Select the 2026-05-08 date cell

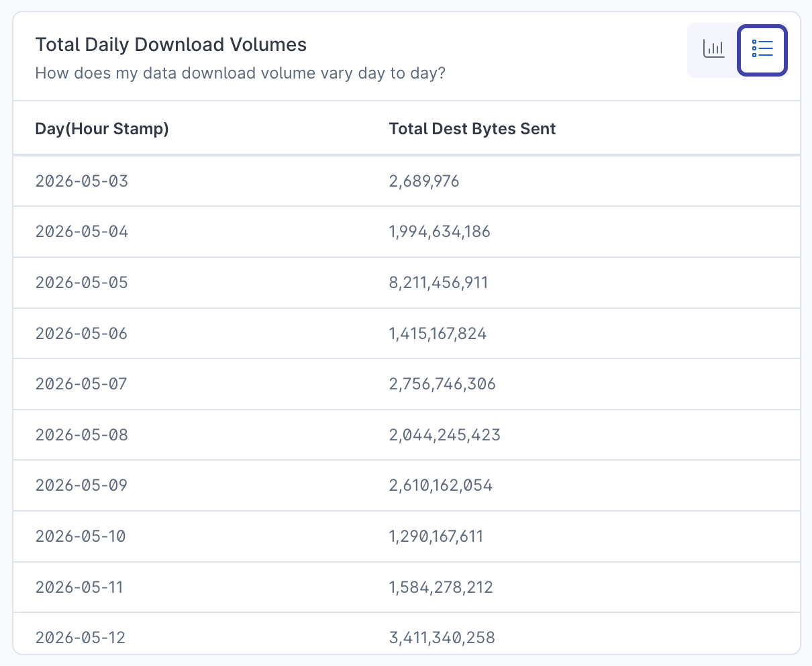[x=82, y=435]
